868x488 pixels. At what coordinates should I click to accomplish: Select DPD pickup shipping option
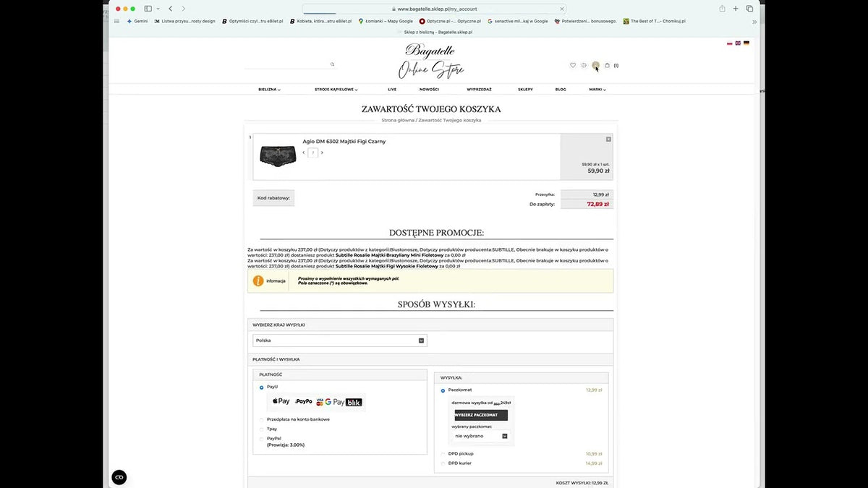tap(443, 454)
